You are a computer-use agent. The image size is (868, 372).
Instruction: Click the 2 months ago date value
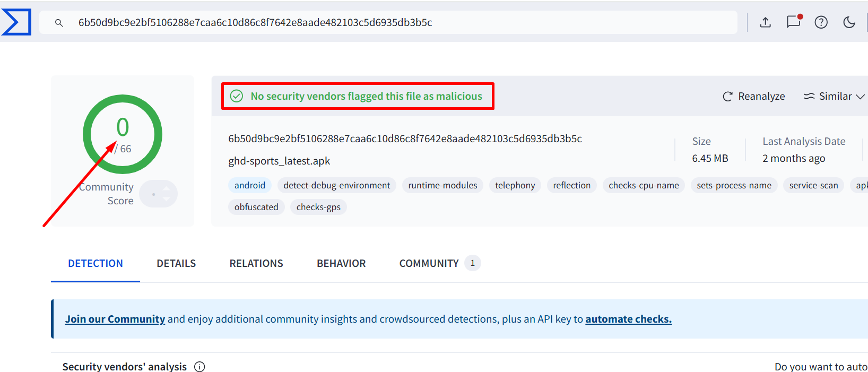tap(794, 158)
